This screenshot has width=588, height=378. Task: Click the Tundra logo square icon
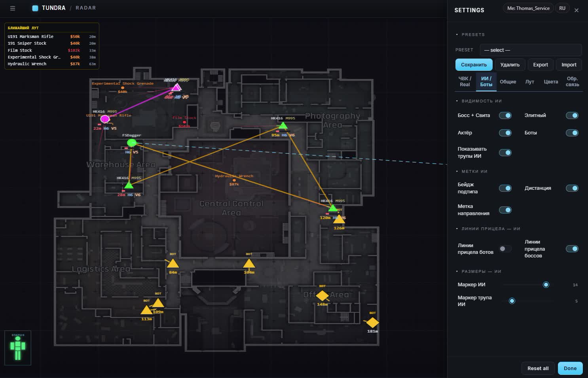coord(35,8)
